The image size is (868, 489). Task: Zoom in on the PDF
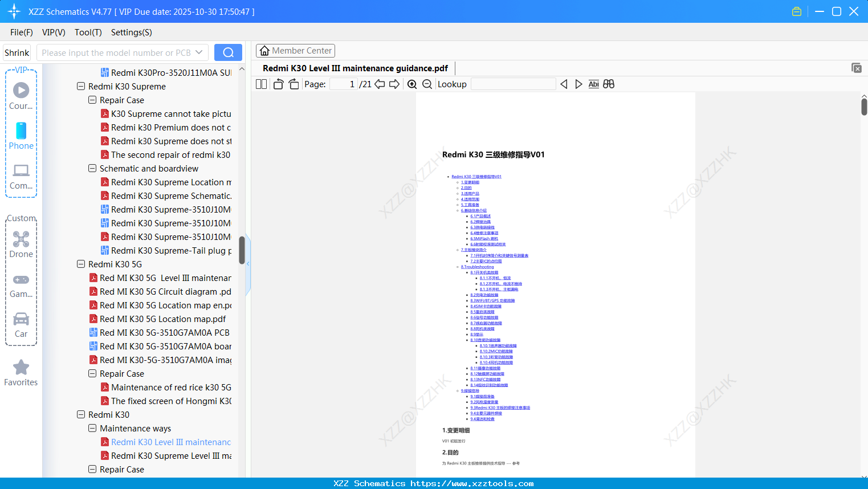pos(412,84)
